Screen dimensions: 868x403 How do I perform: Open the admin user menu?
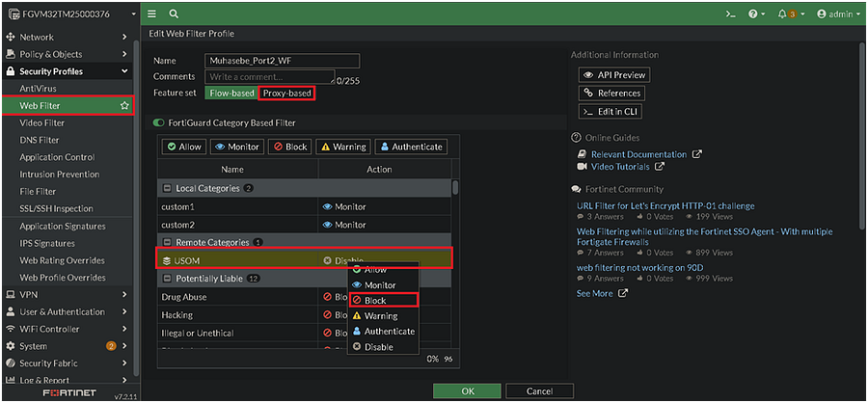(839, 14)
